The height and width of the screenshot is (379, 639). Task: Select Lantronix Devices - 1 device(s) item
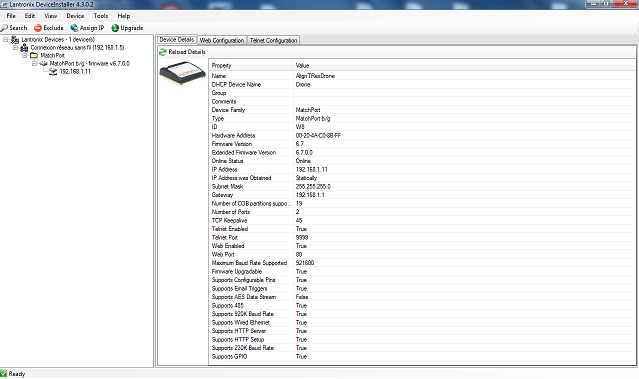[58, 40]
